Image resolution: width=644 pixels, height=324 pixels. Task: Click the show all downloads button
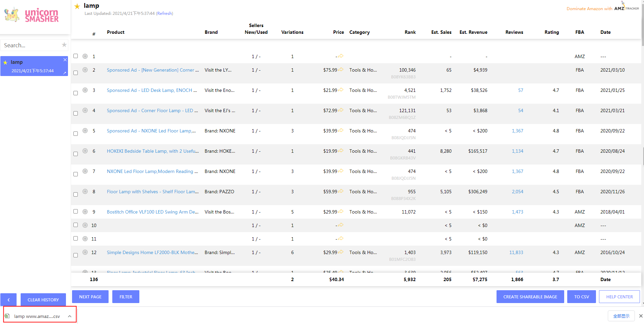(621, 316)
